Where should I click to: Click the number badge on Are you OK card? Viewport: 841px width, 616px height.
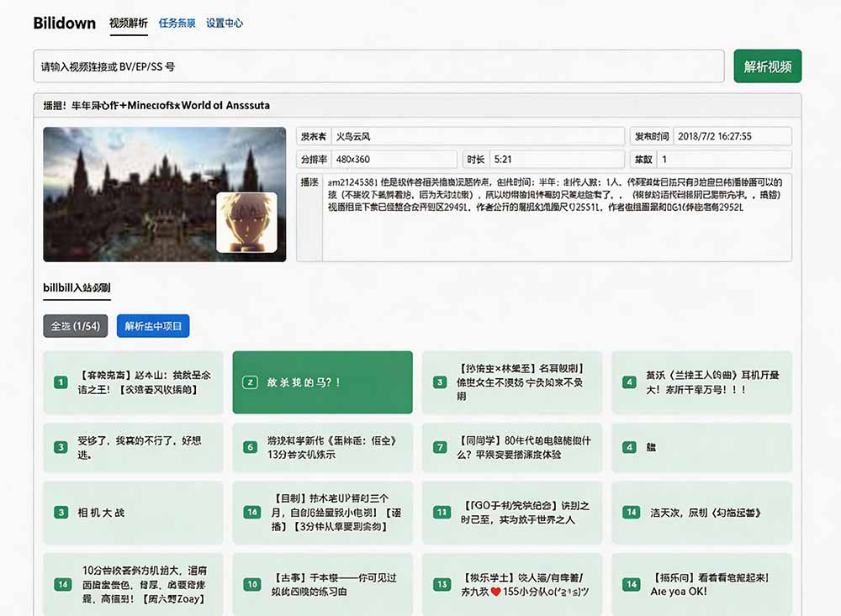pyautogui.click(x=632, y=584)
